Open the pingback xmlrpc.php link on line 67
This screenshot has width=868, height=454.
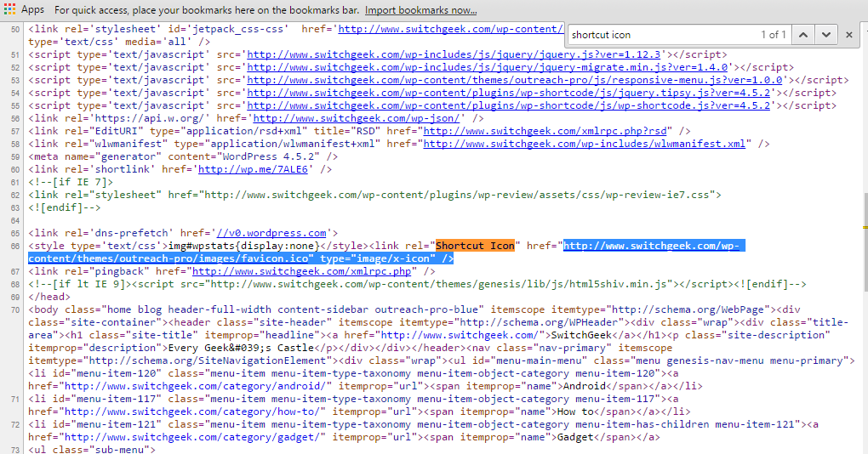302,271
